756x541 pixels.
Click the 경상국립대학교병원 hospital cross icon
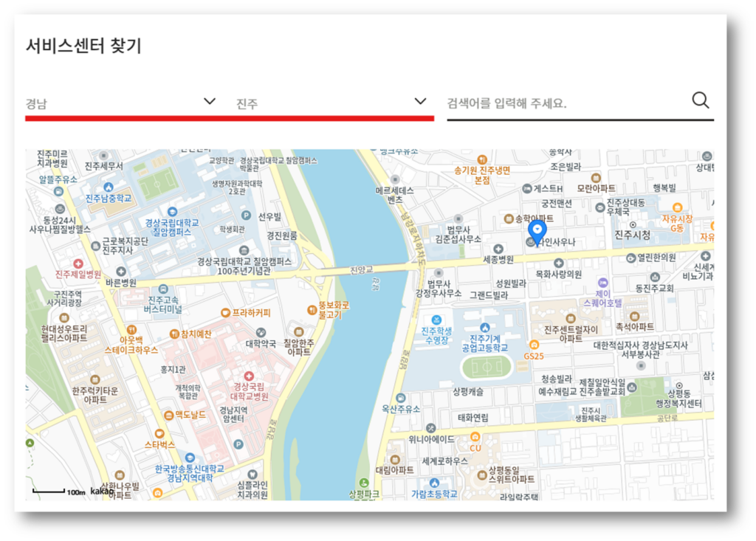[249, 376]
